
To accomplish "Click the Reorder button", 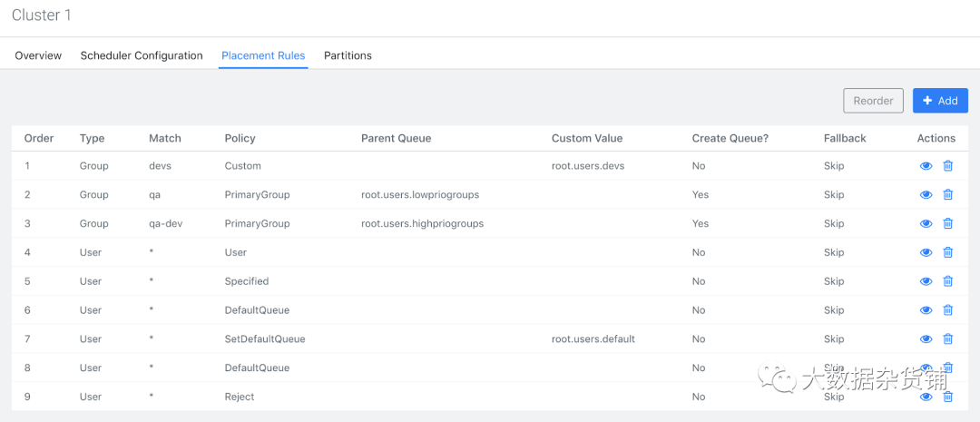I will [x=873, y=101].
